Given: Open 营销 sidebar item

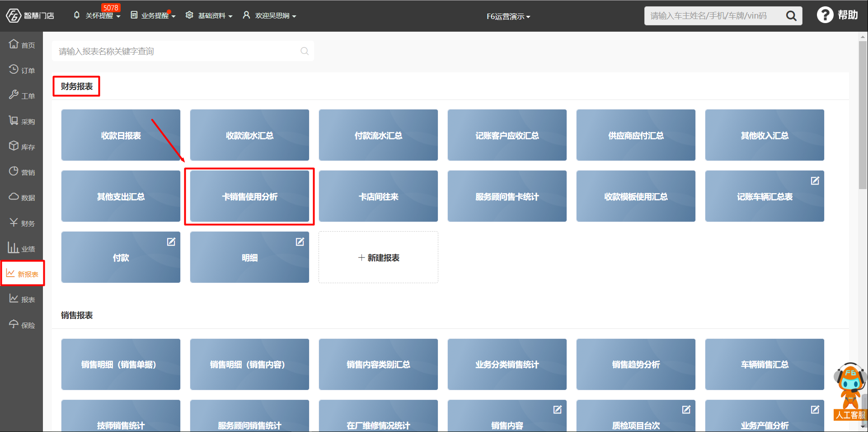Looking at the screenshot, I should pyautogui.click(x=22, y=172).
